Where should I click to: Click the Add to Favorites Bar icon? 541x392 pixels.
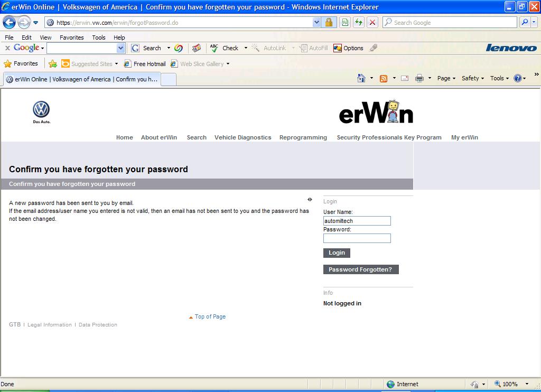click(53, 63)
